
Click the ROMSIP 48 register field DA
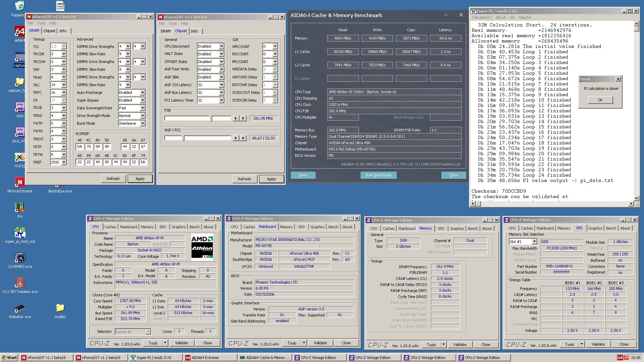pyautogui.click(x=79, y=147)
